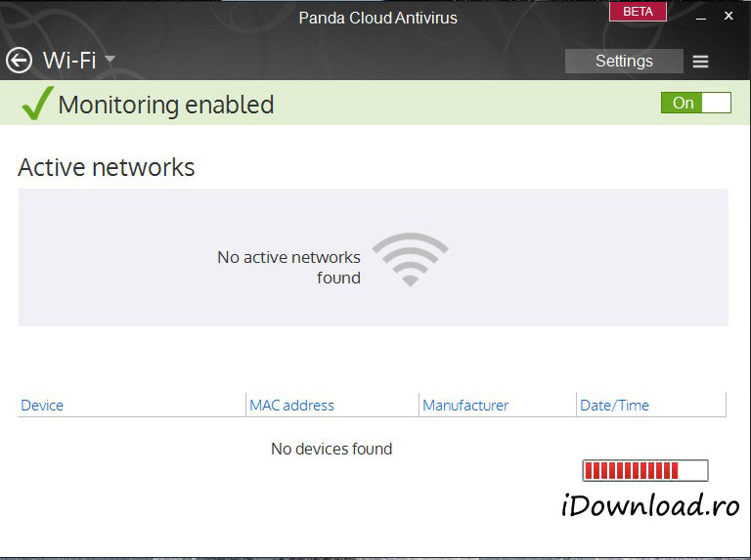This screenshot has height=560, width=751.
Task: Click the gray Wi-Fi signal icon
Action: (x=410, y=259)
